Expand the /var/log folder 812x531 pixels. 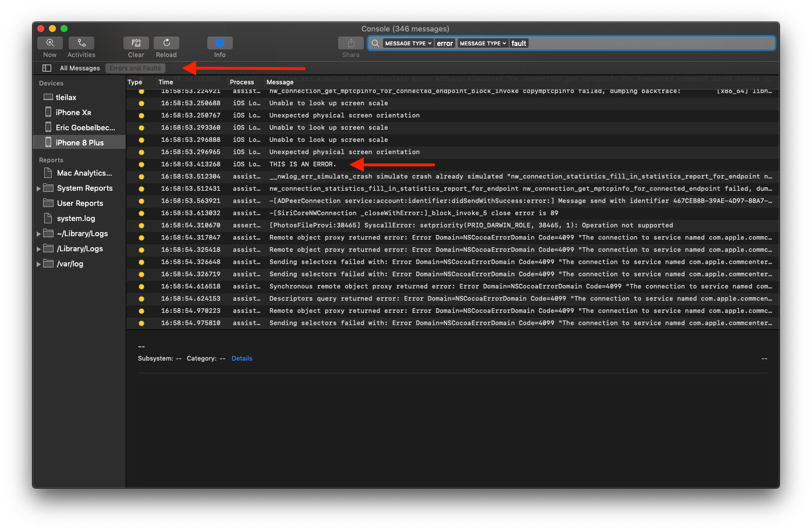(39, 264)
